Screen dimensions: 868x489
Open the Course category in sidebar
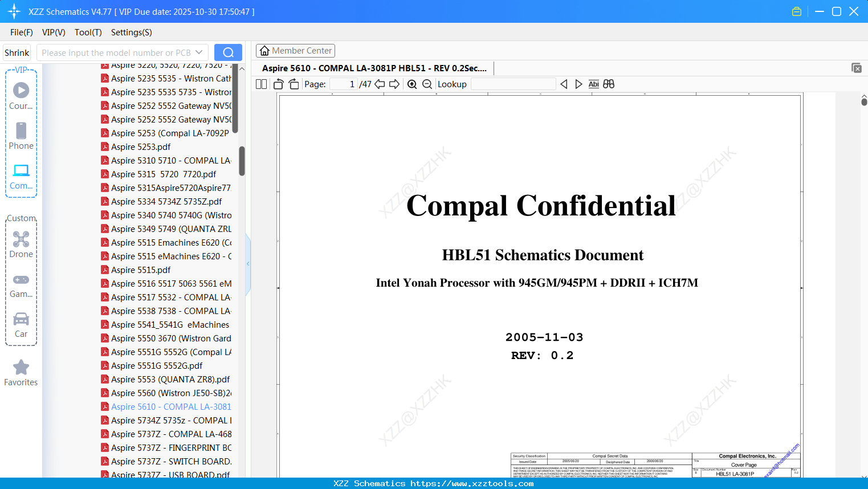[x=21, y=96]
